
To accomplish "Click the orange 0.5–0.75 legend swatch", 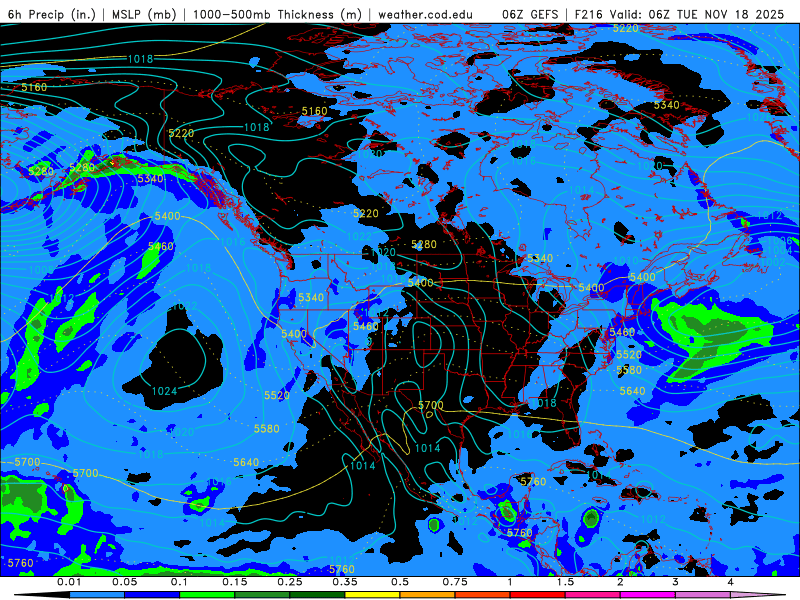I will (x=428, y=595).
